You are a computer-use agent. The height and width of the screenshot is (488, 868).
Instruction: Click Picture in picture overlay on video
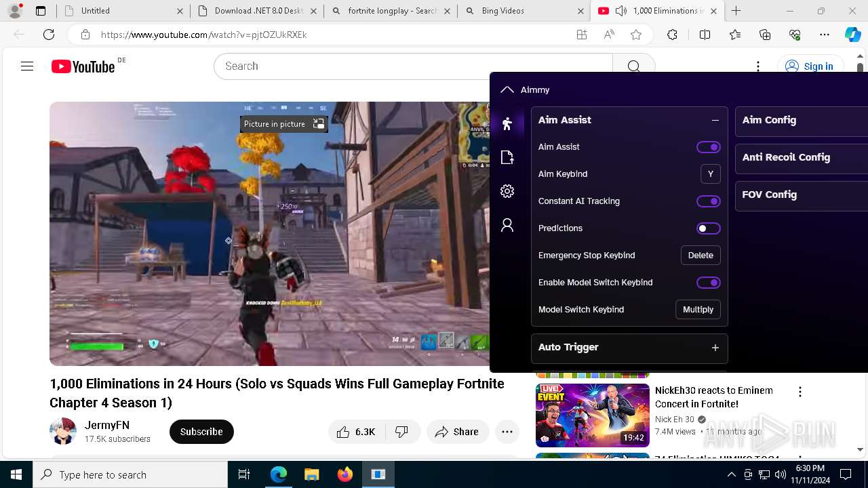284,124
